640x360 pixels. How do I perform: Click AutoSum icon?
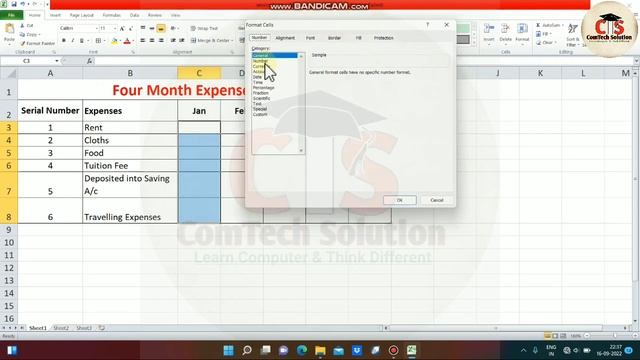click(x=538, y=25)
